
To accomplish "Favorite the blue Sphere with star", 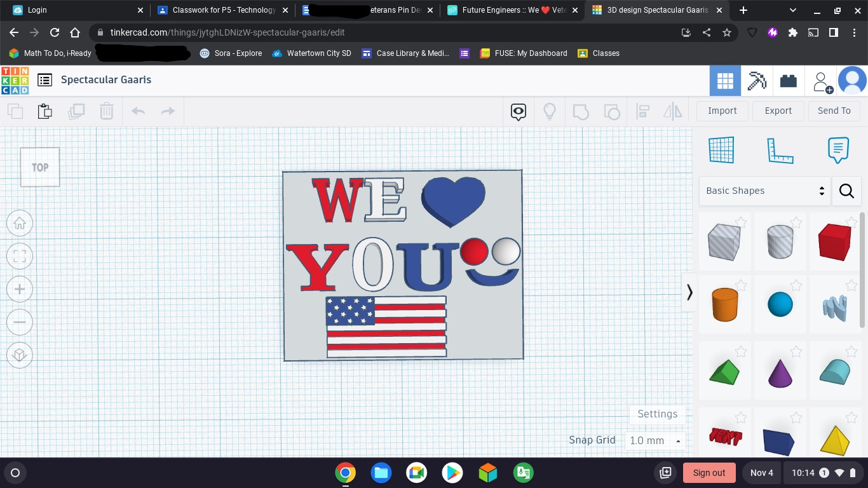I will (x=796, y=285).
